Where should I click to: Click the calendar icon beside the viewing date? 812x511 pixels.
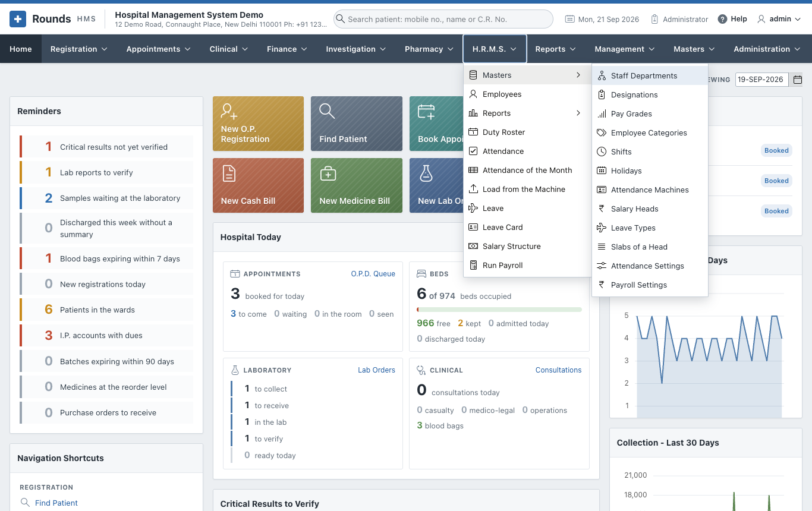click(798, 80)
